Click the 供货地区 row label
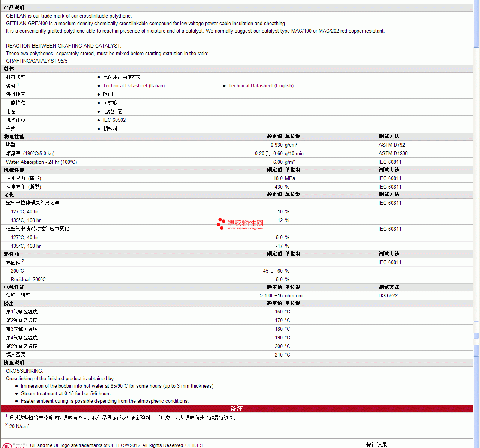 click(x=16, y=94)
